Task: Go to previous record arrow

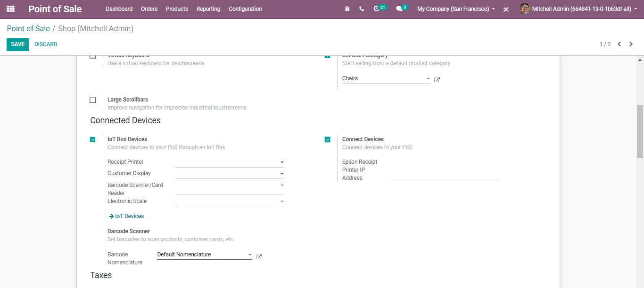Action: click(619, 44)
